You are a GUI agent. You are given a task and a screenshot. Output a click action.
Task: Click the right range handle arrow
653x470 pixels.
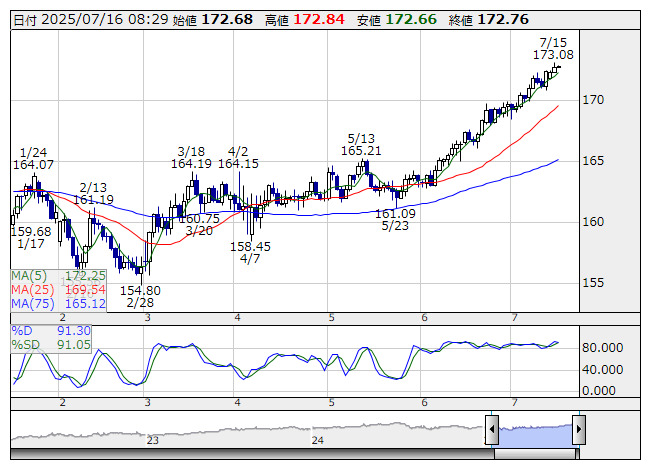tap(579, 429)
